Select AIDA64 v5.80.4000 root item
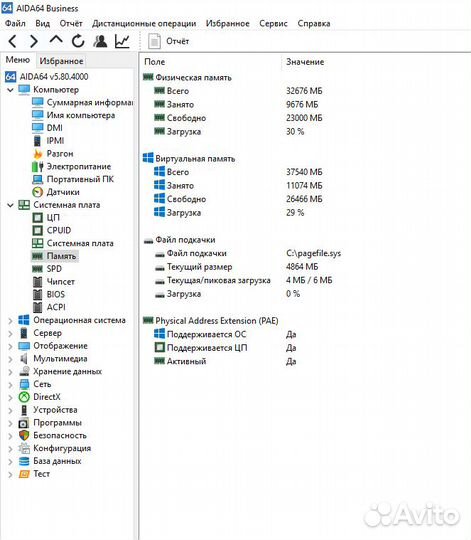This screenshot has width=471, height=540. pyautogui.click(x=46, y=76)
